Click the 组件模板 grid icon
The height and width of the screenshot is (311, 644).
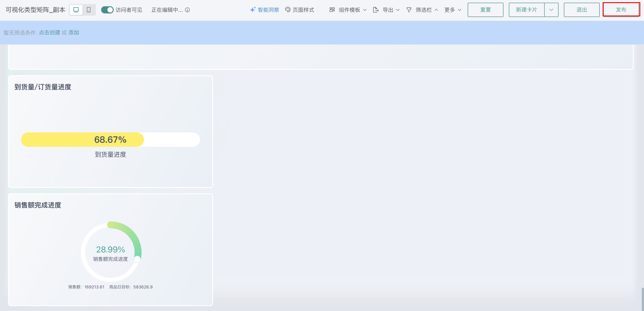click(332, 10)
